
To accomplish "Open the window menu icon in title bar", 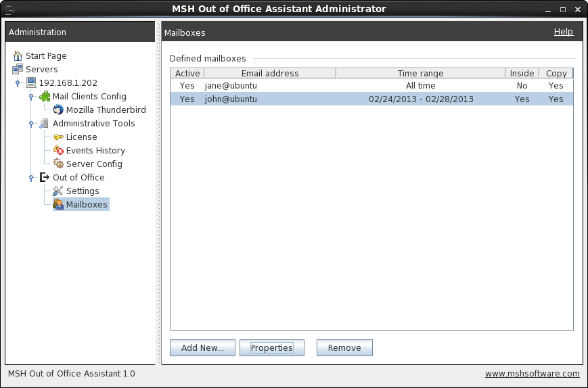I will [10, 9].
